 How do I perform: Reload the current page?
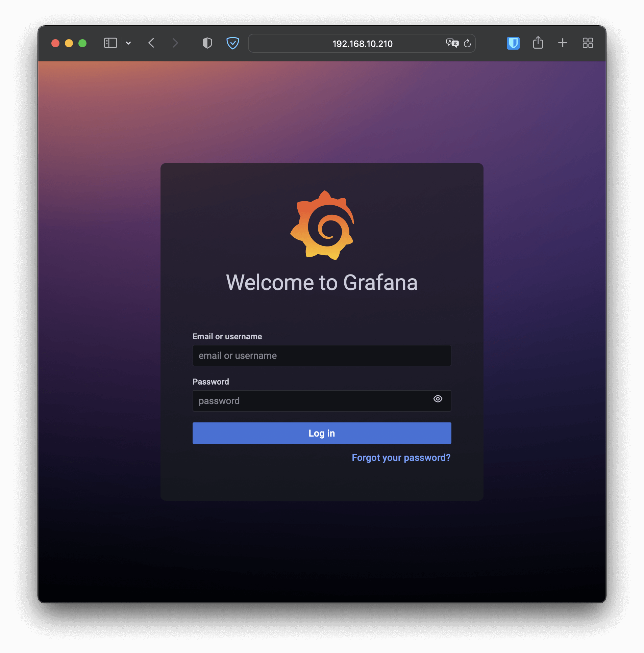click(x=467, y=43)
